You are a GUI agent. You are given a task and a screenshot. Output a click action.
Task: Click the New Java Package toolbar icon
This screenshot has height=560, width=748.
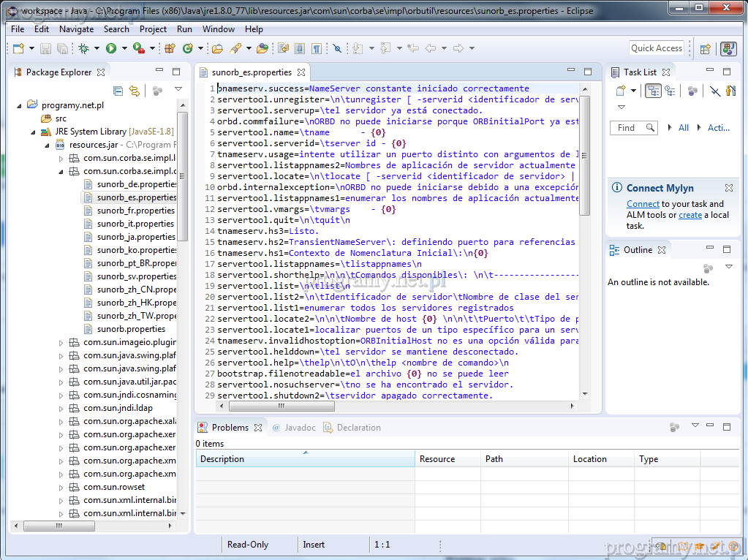pyautogui.click(x=170, y=48)
